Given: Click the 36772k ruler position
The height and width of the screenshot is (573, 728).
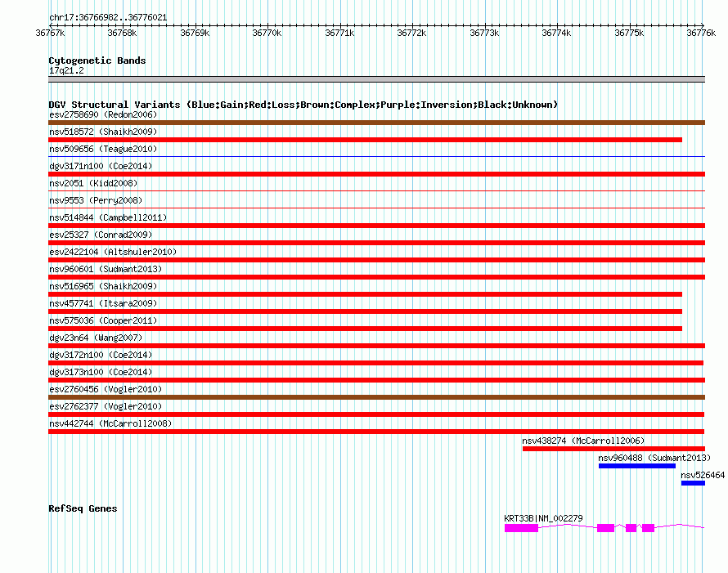Looking at the screenshot, I should click(411, 33).
